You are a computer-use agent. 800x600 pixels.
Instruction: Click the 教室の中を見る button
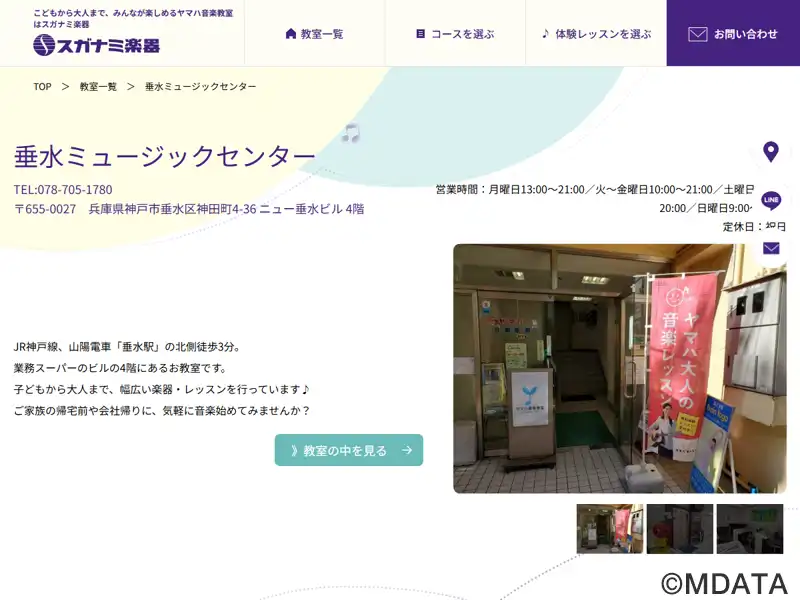click(349, 450)
